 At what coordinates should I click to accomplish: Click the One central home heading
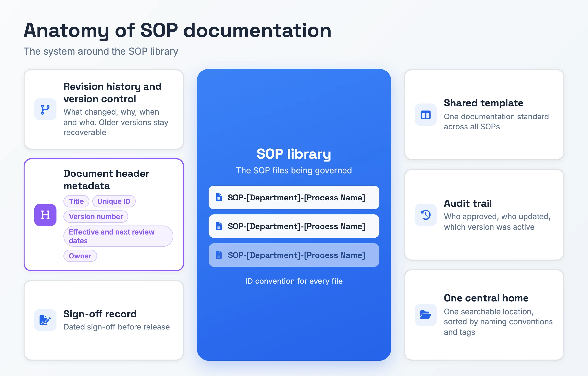point(486,298)
